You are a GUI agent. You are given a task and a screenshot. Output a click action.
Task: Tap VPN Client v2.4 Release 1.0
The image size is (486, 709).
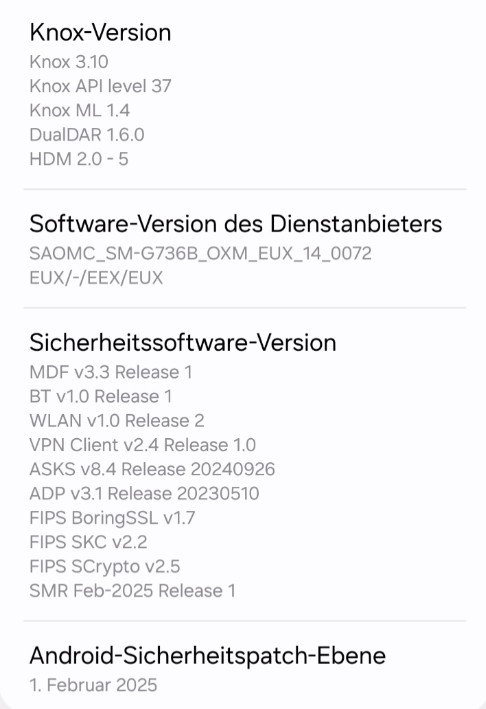tap(142, 445)
